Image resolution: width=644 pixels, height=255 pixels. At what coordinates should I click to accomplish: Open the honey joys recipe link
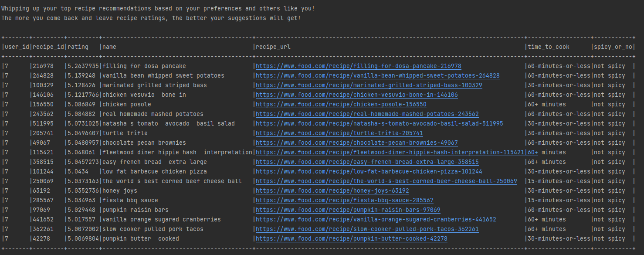pyautogui.click(x=332, y=191)
